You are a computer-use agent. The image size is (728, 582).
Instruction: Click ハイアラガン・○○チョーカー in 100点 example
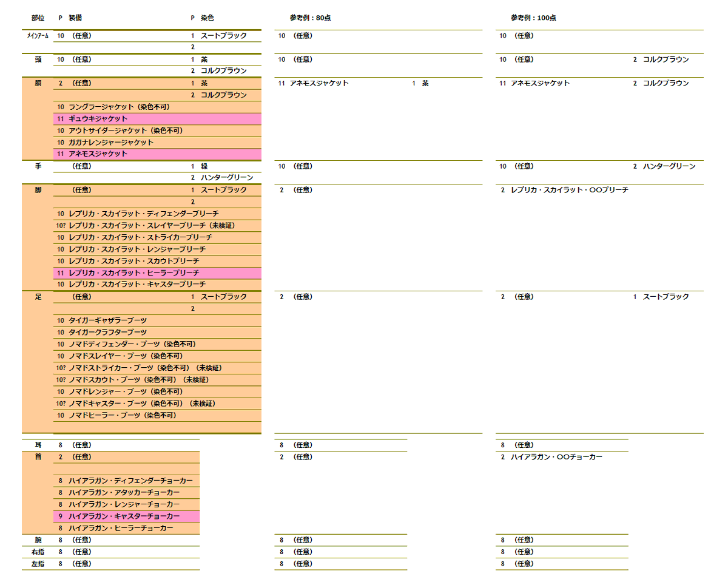556,457
